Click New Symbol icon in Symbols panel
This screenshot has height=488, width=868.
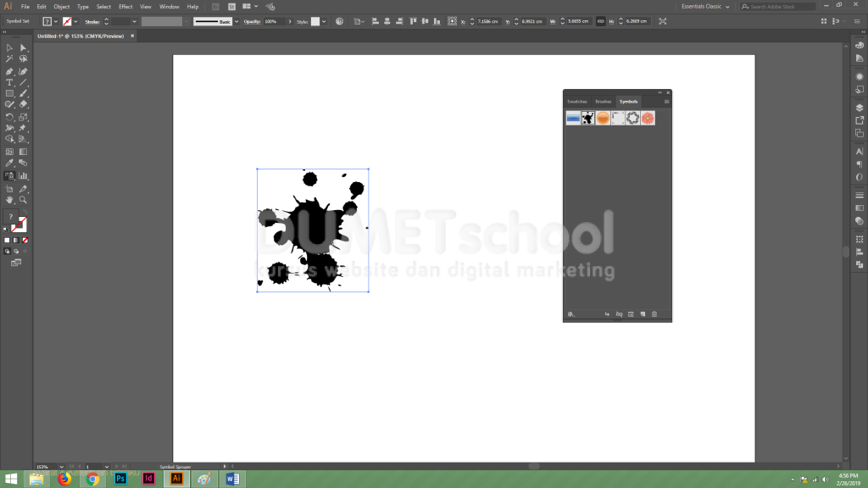pyautogui.click(x=643, y=314)
